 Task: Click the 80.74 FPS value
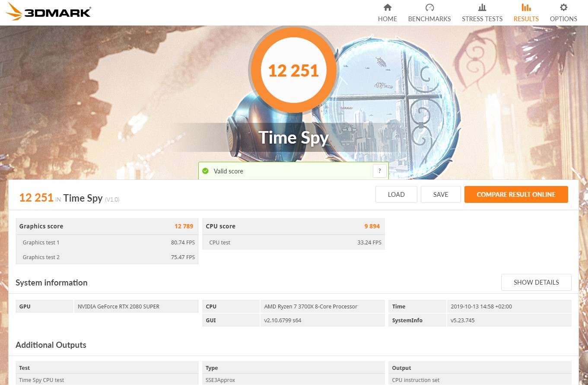[x=183, y=242]
